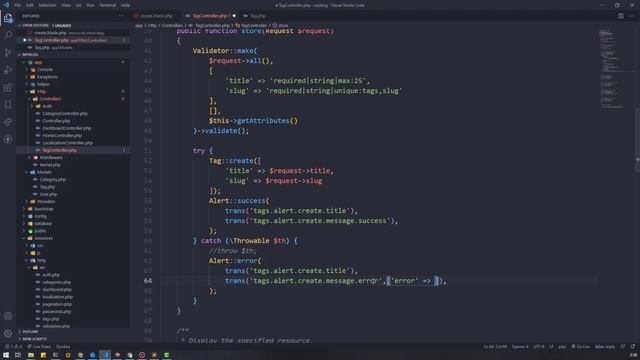Open the Accounts menu icon

tap(8, 316)
